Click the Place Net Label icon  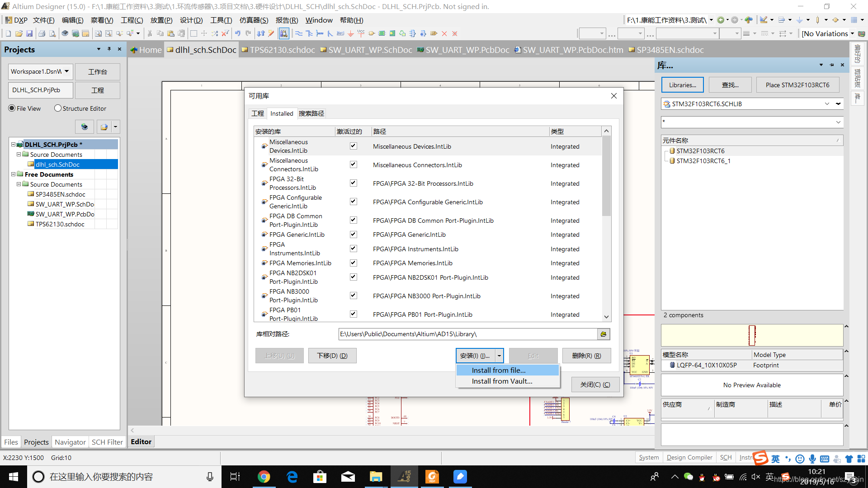[x=340, y=33]
